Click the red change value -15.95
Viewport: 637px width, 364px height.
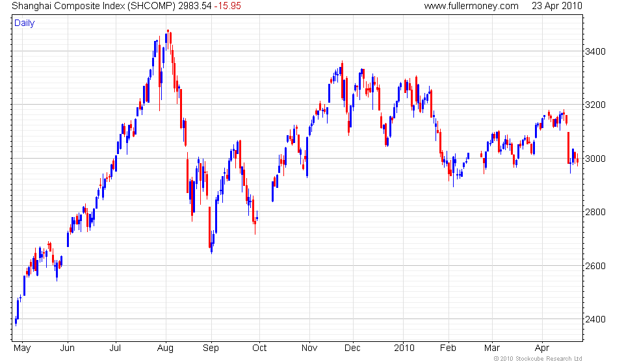point(228,6)
